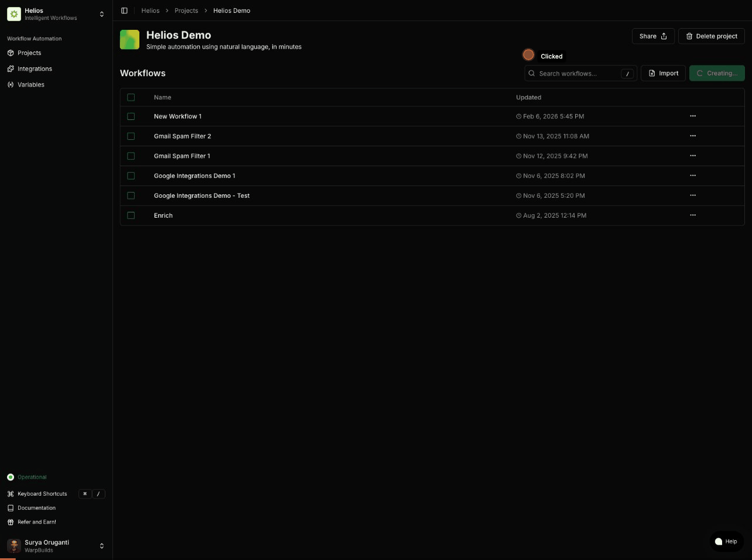Open the actions menu for Google Integrations Demo 1
The width and height of the screenshot is (752, 560).
tap(693, 175)
